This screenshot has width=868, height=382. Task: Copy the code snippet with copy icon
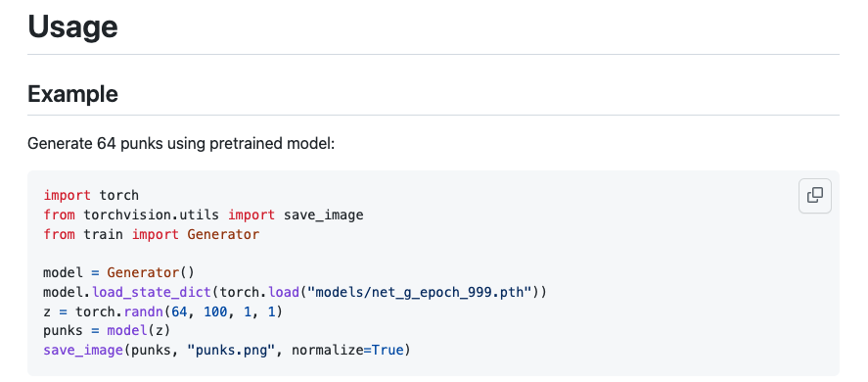click(x=815, y=196)
